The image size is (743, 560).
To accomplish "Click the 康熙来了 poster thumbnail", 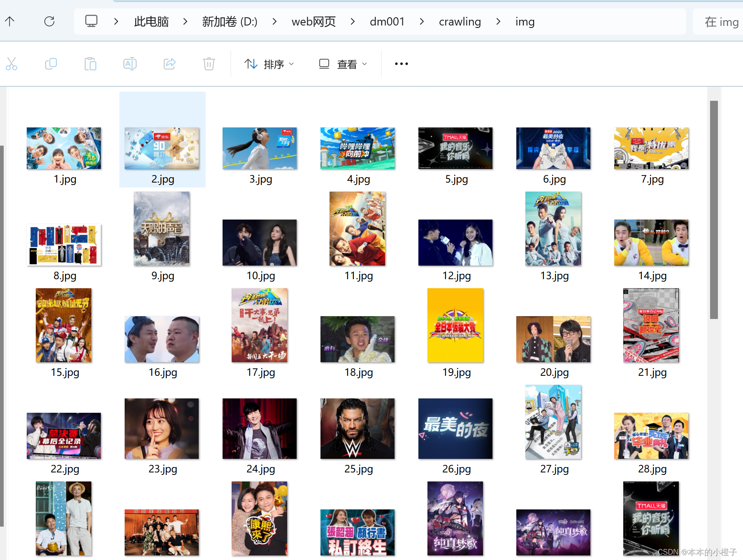I will pos(260,518).
